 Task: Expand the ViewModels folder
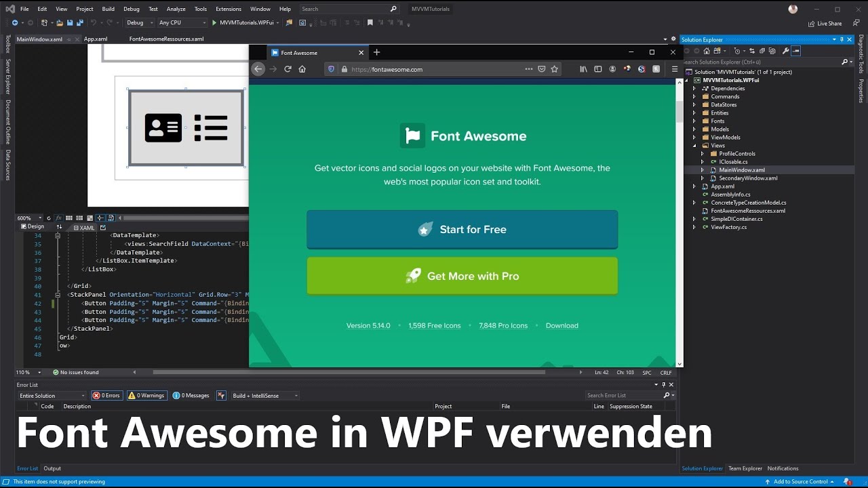coord(694,137)
